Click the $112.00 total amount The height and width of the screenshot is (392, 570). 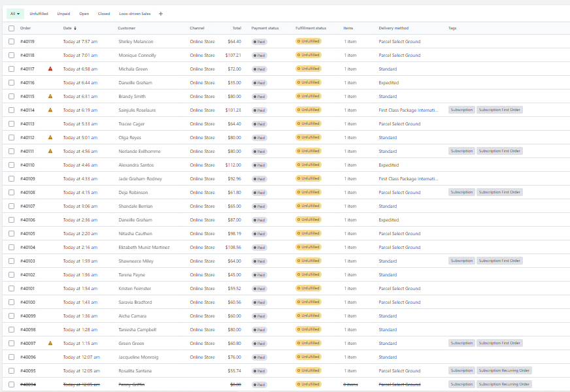point(233,165)
